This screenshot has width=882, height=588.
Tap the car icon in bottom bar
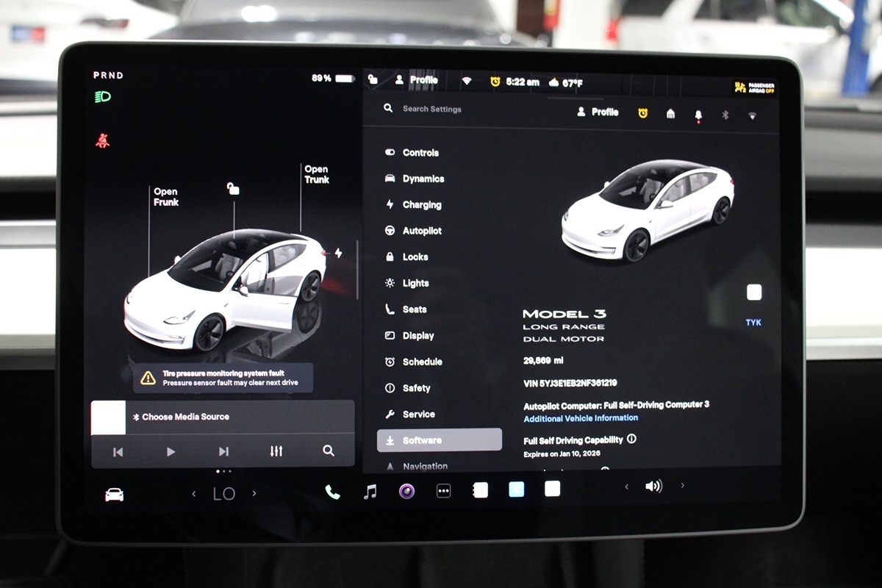coord(115,495)
